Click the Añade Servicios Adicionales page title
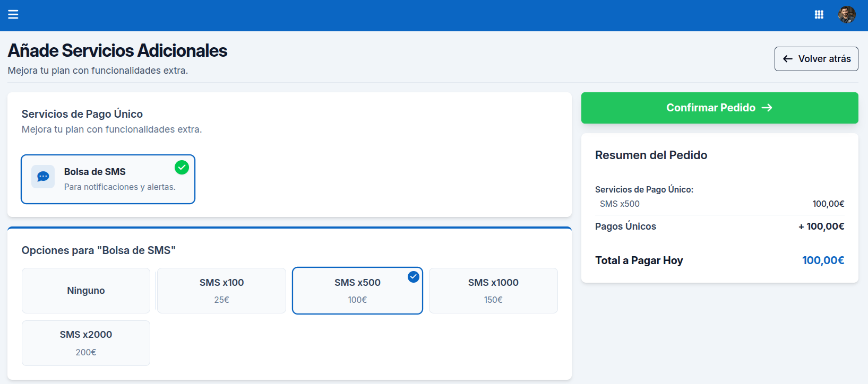The width and height of the screenshot is (868, 384). (117, 50)
